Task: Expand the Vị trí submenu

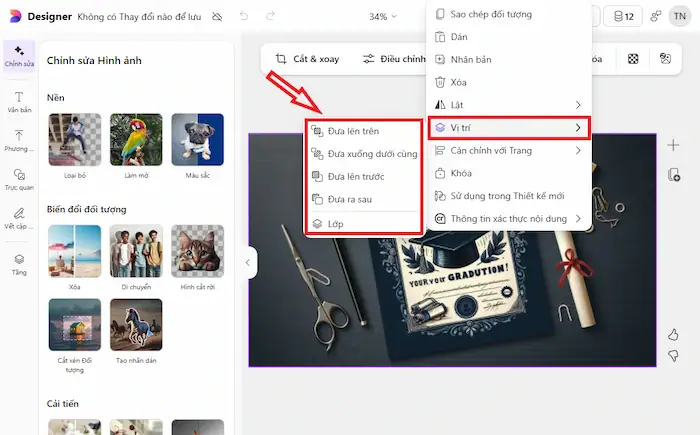Action: click(509, 127)
